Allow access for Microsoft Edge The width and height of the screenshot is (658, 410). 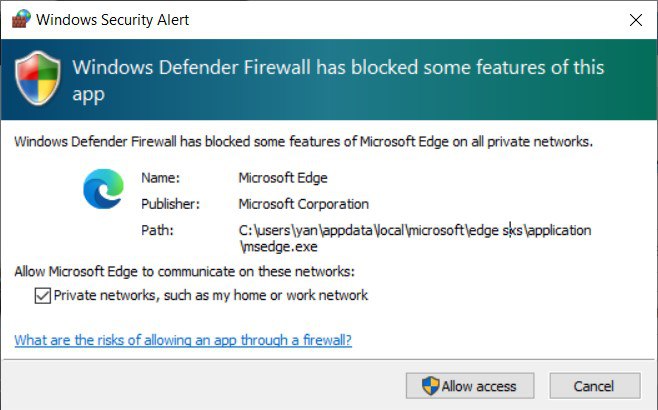[x=470, y=386]
